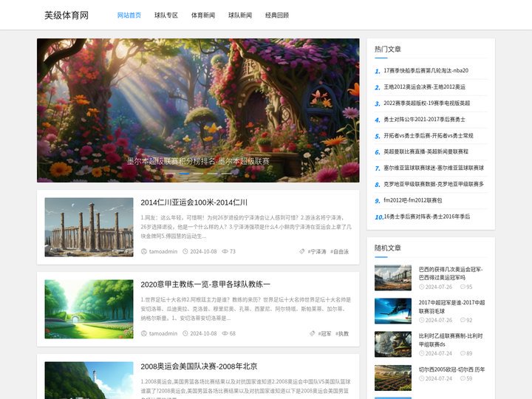Open article 2020意甲主教练一览-意甲各球队教练一
The width and height of the screenshot is (532, 399).
pos(205,284)
